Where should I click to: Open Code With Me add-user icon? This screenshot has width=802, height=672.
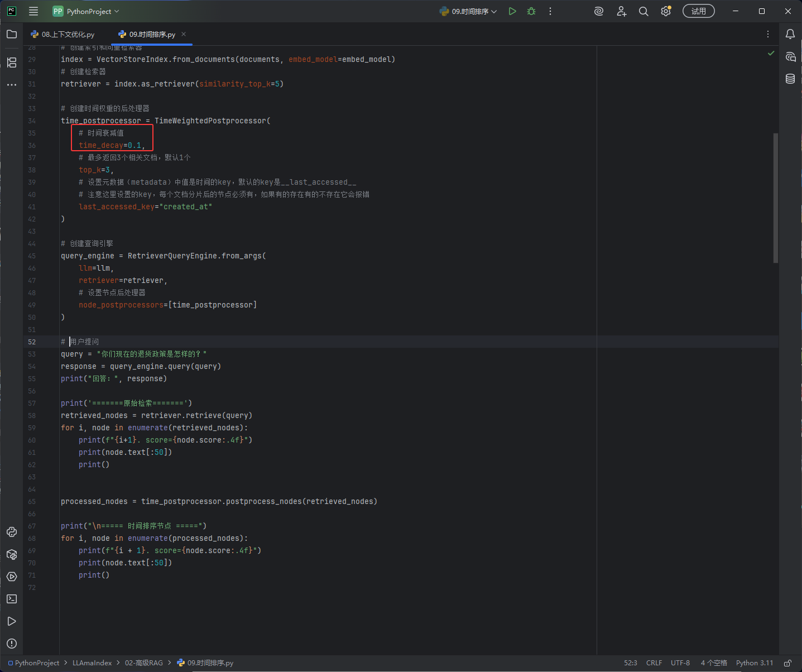click(622, 11)
